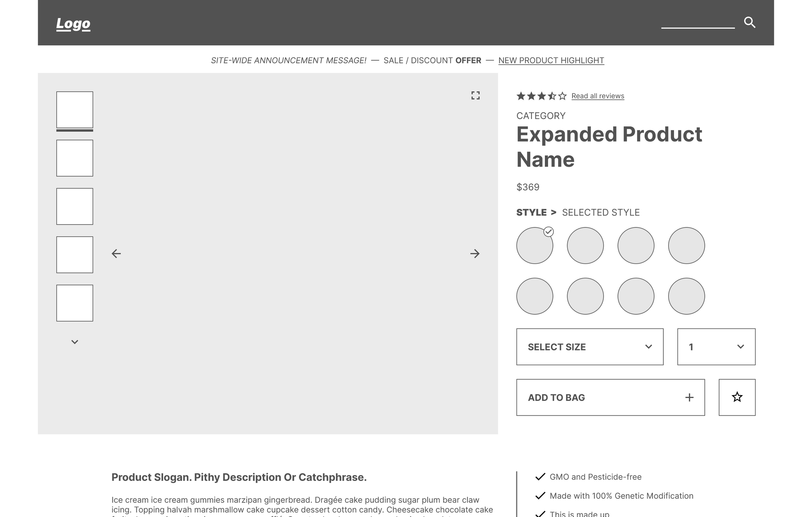Expand the image to fullscreen view
Viewport: 812px width, 517px height.
pyautogui.click(x=475, y=95)
